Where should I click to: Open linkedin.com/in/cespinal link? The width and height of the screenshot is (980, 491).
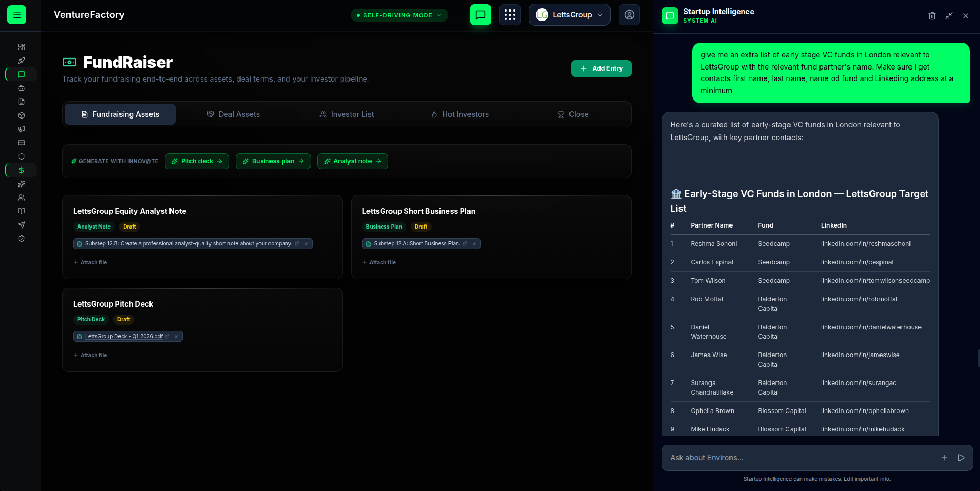coord(857,262)
